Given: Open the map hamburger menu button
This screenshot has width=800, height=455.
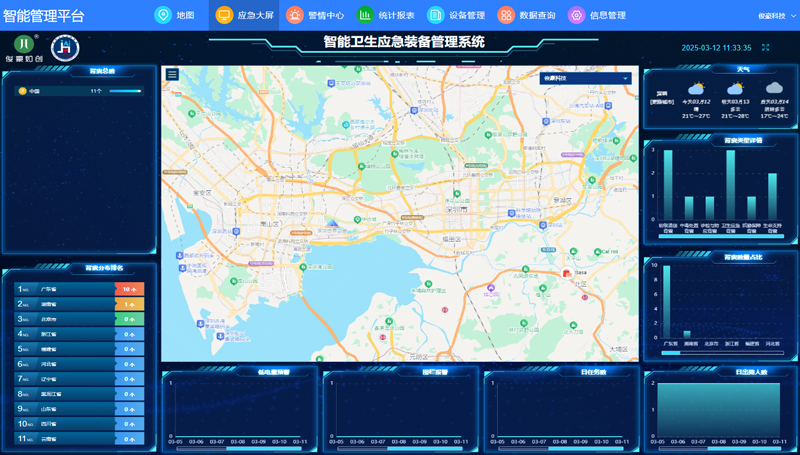Looking at the screenshot, I should 172,74.
